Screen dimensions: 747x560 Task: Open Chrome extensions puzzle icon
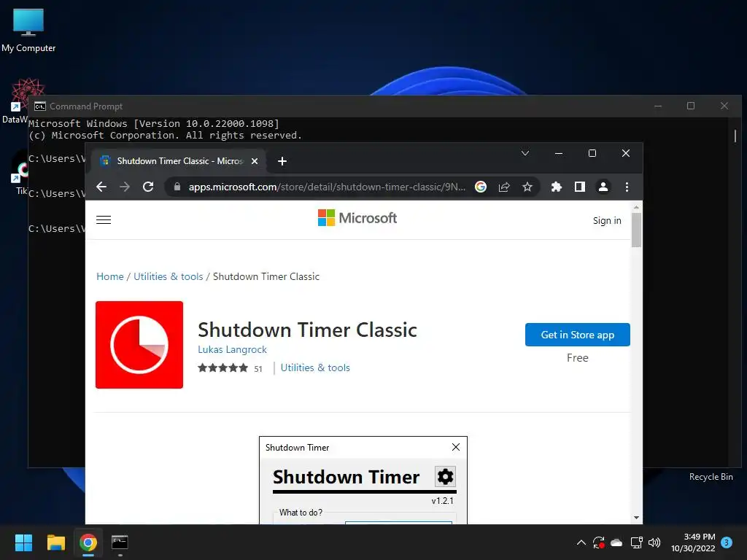pos(556,187)
